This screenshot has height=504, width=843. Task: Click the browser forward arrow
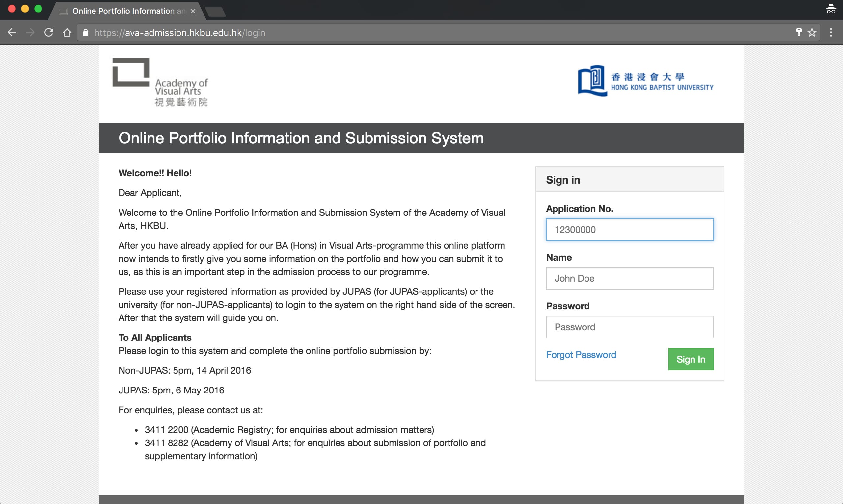[30, 33]
